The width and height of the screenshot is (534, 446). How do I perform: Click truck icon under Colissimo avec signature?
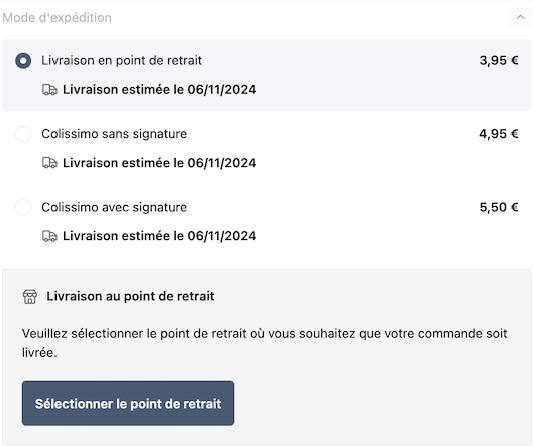50,236
